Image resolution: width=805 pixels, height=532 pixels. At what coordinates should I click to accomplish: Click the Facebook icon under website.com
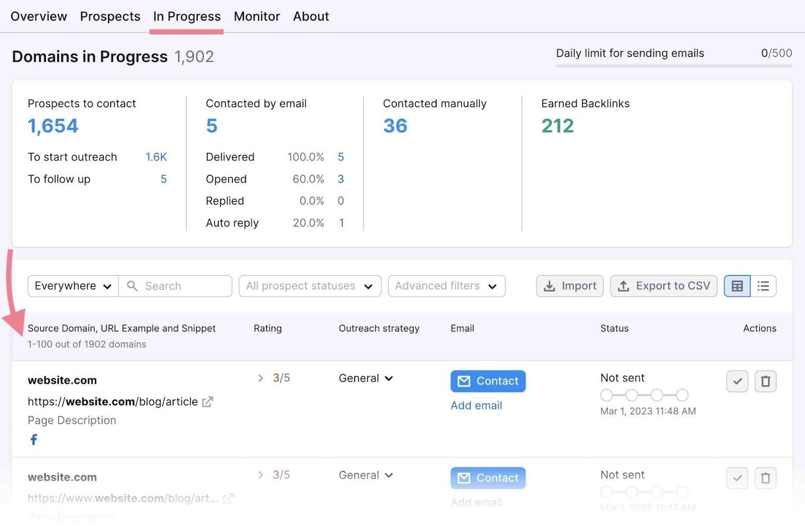point(34,440)
